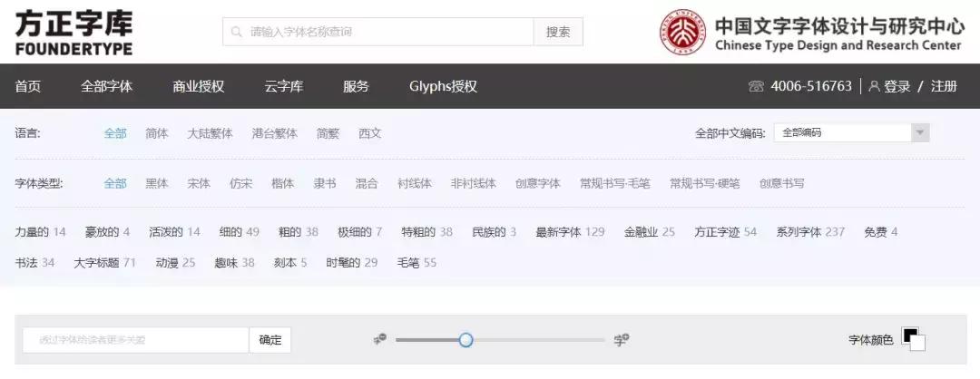Filter by 常规书写·硬笔 font type
Screen dimensions: 980x379
705,183
